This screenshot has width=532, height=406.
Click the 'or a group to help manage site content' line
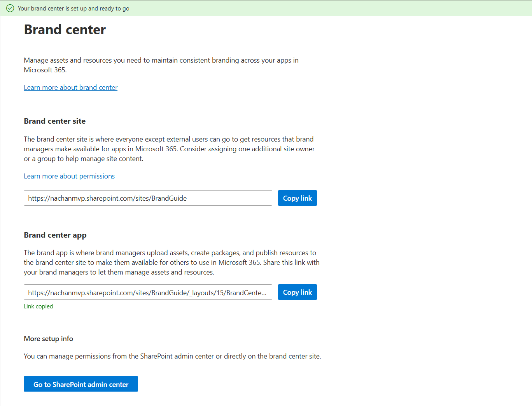(x=83, y=159)
